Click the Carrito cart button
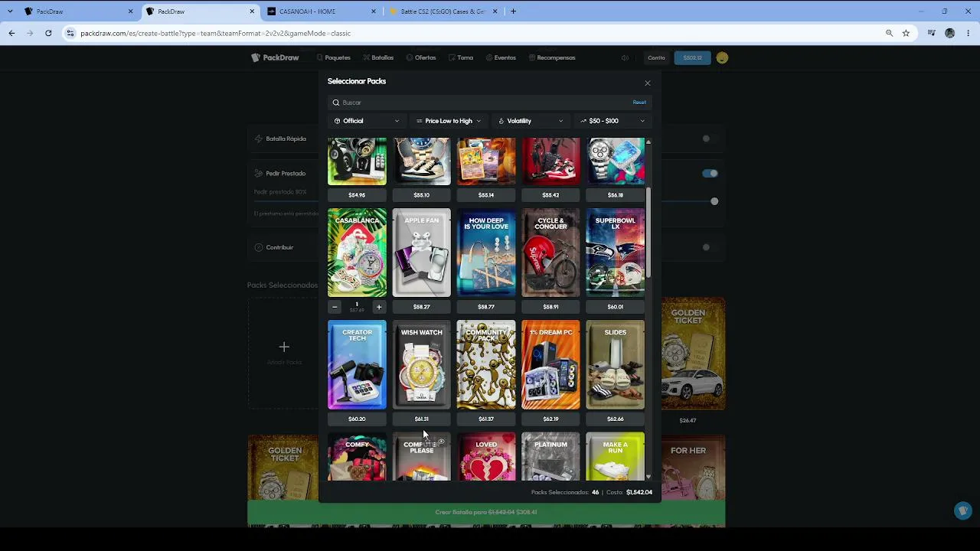Viewport: 980px width, 551px height. tap(656, 57)
